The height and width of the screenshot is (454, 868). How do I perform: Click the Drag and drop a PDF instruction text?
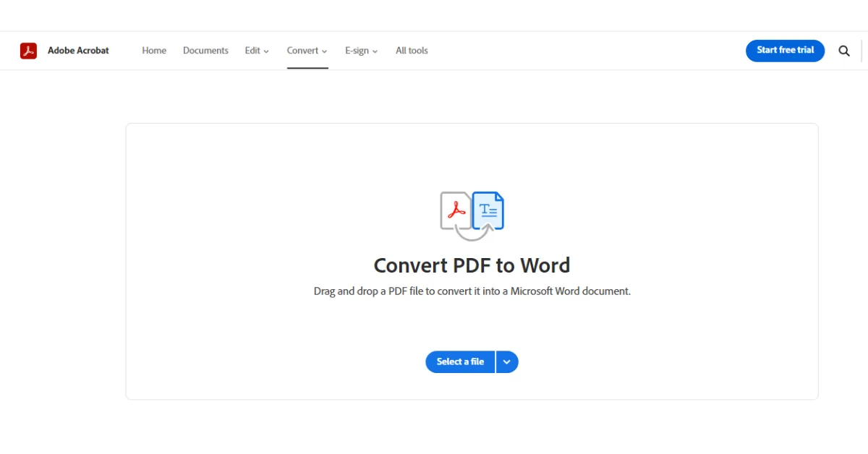(472, 291)
